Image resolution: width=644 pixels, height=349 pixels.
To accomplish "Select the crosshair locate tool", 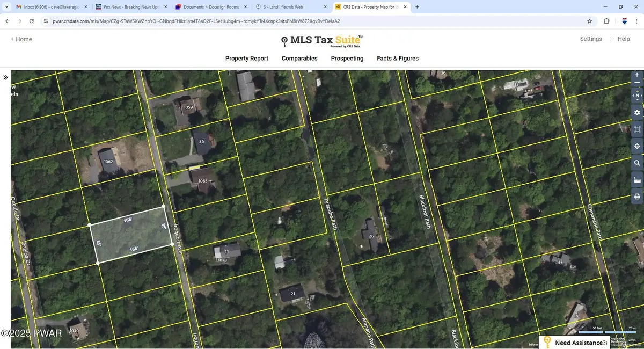I will click(x=637, y=146).
